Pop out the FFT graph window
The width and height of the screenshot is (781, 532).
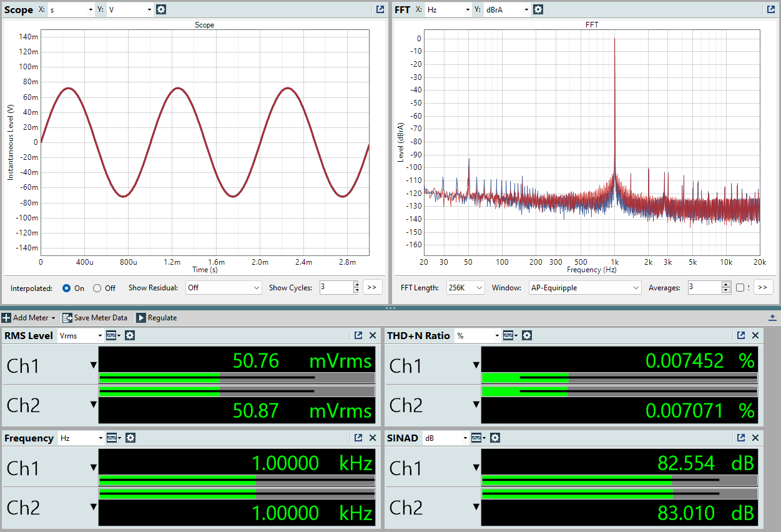point(770,9)
